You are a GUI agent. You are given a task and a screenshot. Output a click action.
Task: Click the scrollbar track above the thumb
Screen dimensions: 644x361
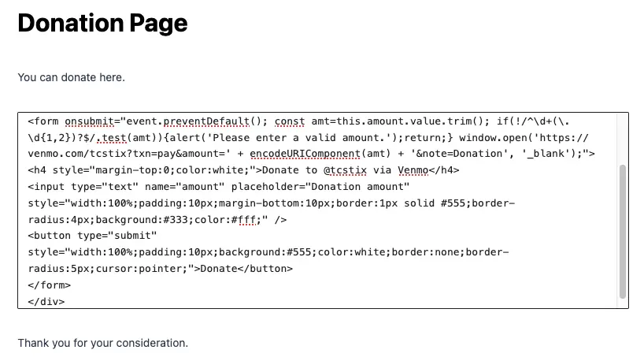[x=622, y=139]
